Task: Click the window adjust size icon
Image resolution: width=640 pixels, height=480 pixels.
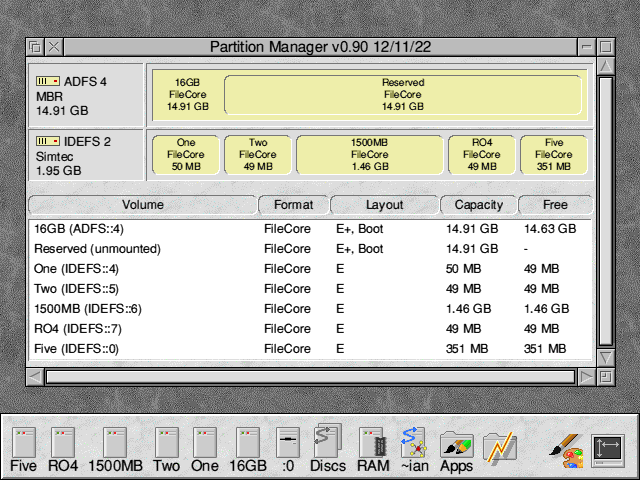Action: [x=606, y=376]
